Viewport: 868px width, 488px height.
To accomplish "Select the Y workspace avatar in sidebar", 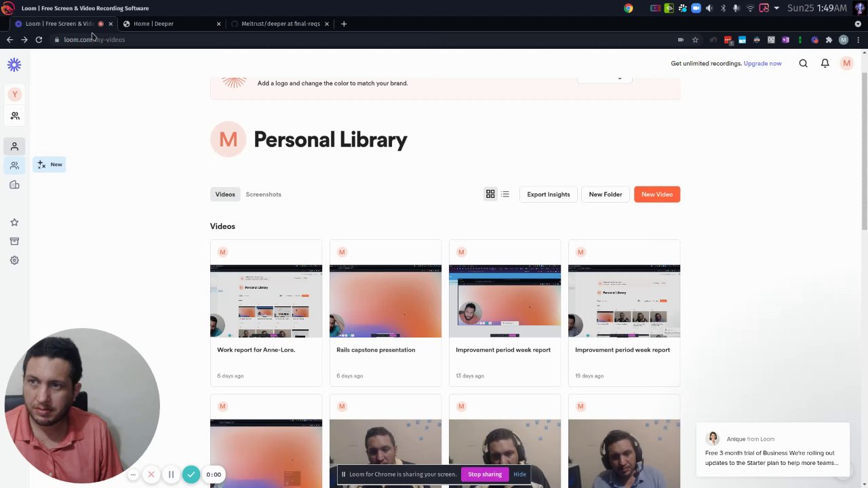I will [14, 94].
